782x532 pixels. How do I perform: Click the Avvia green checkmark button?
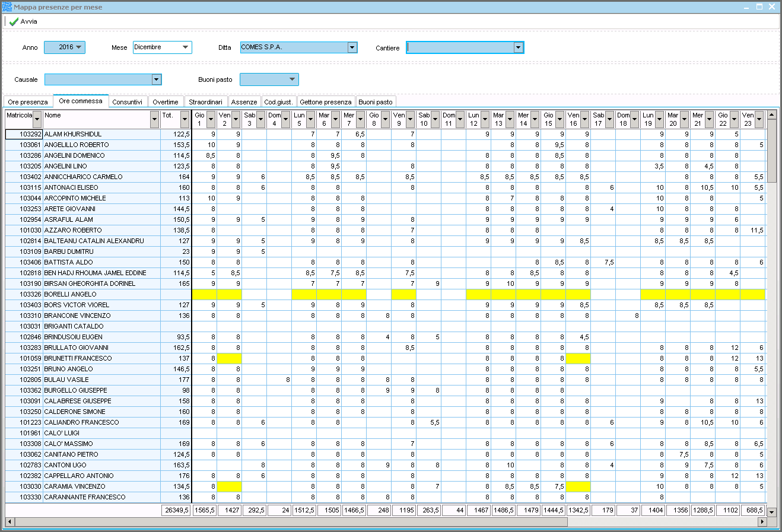coord(23,21)
